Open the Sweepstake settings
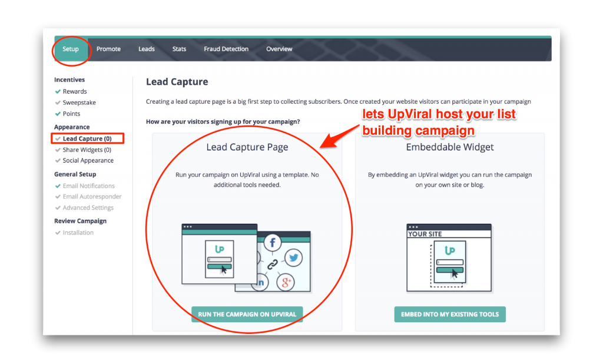The width and height of the screenshot is (603, 364). coord(79,102)
